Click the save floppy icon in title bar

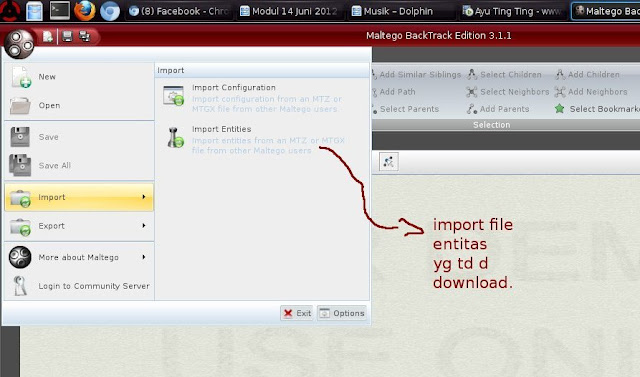67,36
